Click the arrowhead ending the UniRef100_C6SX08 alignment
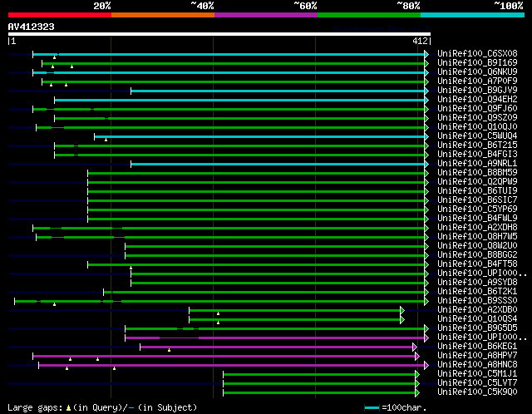Viewport: 532px width, 414px height. point(426,54)
